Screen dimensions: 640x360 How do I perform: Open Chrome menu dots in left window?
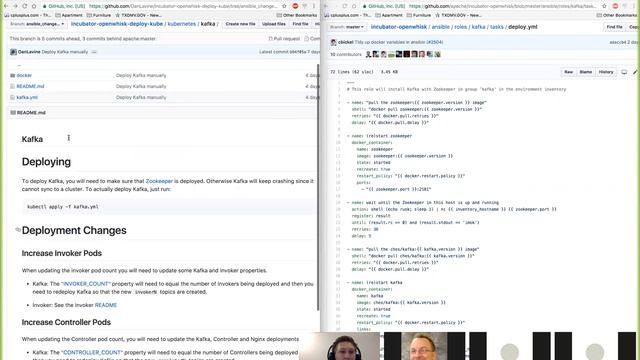pos(313,6)
